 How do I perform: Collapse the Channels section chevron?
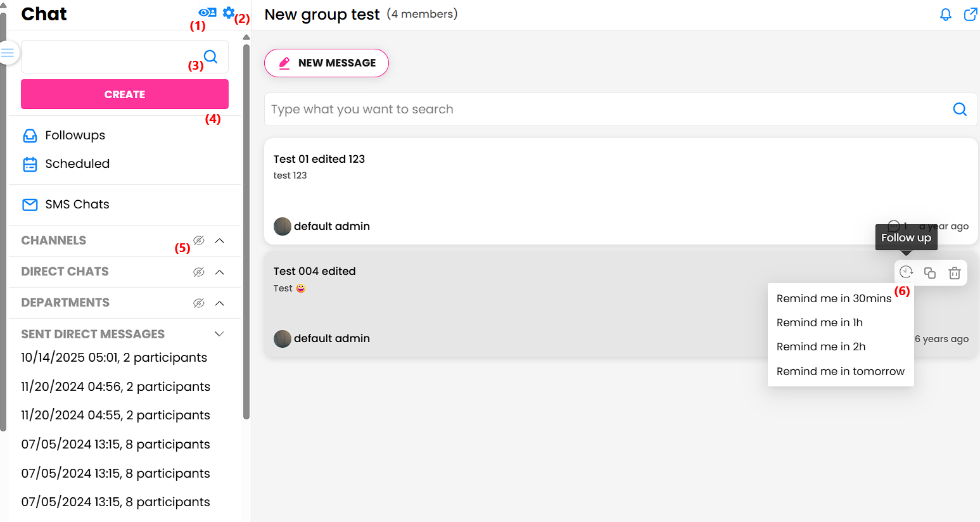220,241
